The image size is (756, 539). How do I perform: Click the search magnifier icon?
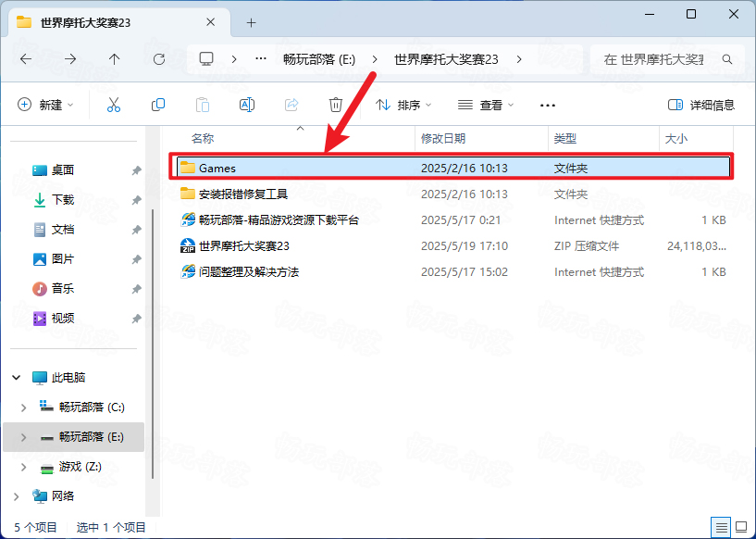point(727,59)
